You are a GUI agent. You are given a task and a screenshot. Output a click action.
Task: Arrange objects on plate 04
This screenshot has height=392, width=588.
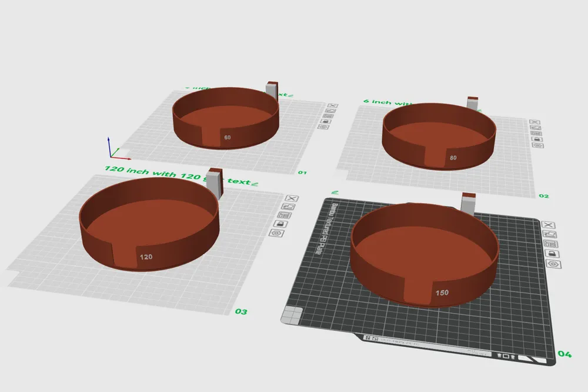coord(551,244)
